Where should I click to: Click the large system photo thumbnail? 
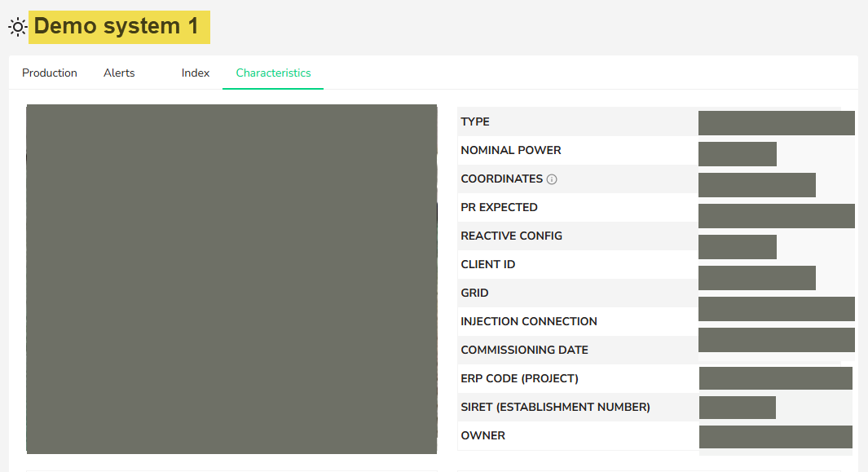pos(231,280)
